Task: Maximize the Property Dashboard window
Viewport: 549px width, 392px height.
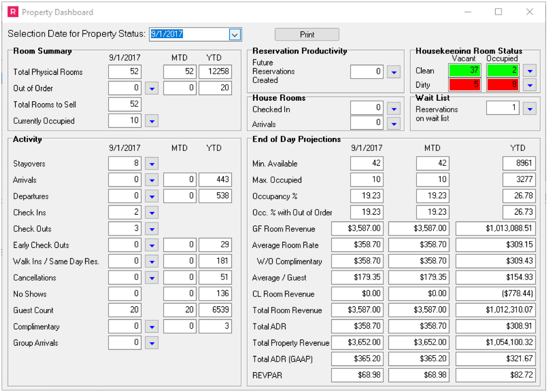Action: click(x=498, y=12)
